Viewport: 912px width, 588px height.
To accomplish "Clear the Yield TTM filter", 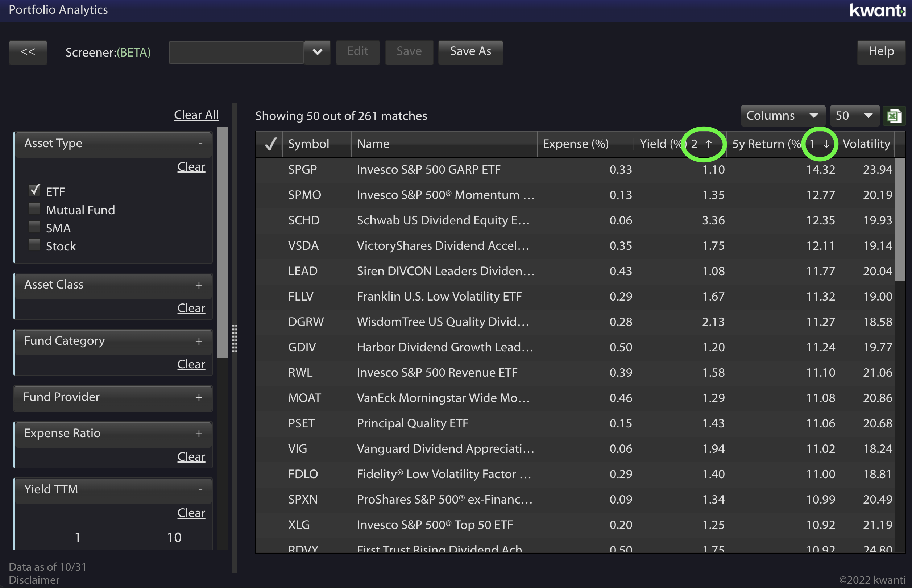I will coord(191,513).
